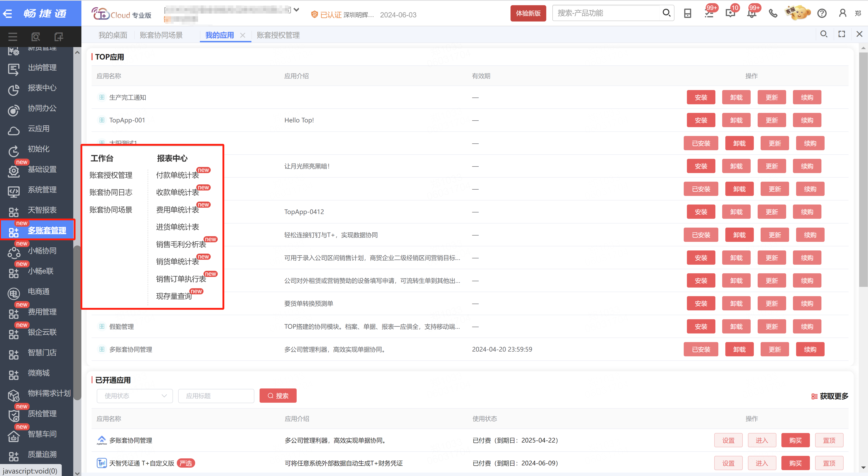This screenshot has height=476, width=868.
Task: Click 更新 for 假勤管理
Action: (772, 327)
